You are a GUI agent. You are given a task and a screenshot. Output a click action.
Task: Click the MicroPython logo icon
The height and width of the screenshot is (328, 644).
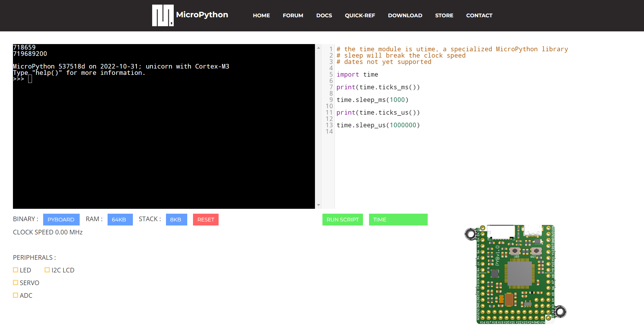click(x=163, y=16)
